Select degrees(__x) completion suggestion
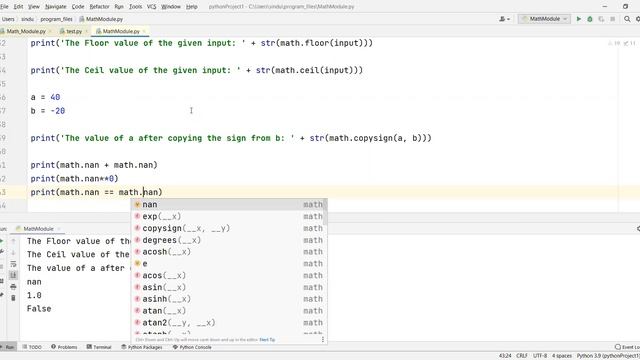Viewport: 640px width, 360px height. 229,240
